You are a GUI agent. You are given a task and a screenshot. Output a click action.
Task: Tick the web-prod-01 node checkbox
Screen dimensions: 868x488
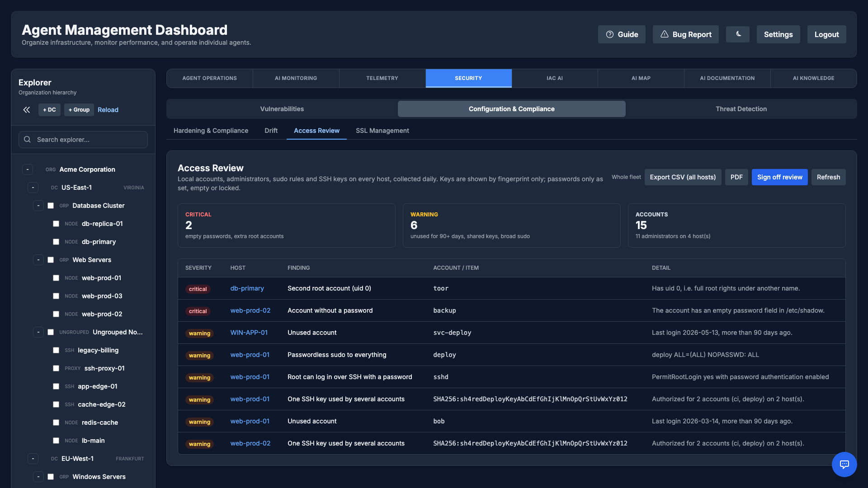click(x=56, y=278)
